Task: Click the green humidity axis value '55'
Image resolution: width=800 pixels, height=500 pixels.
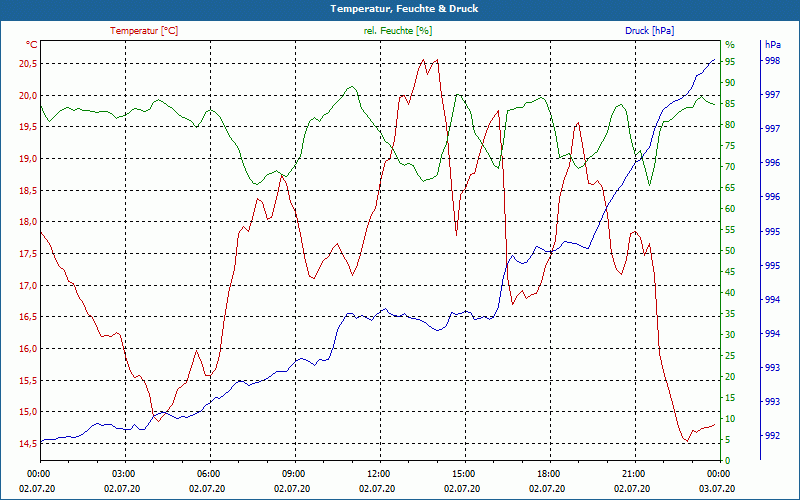Action: pos(730,230)
